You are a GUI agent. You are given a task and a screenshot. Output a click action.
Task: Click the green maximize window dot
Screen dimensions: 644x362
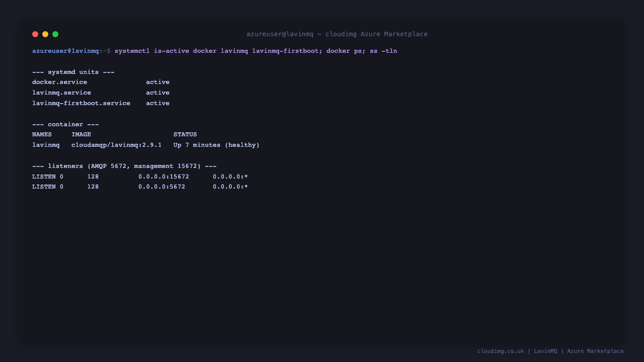(x=55, y=34)
